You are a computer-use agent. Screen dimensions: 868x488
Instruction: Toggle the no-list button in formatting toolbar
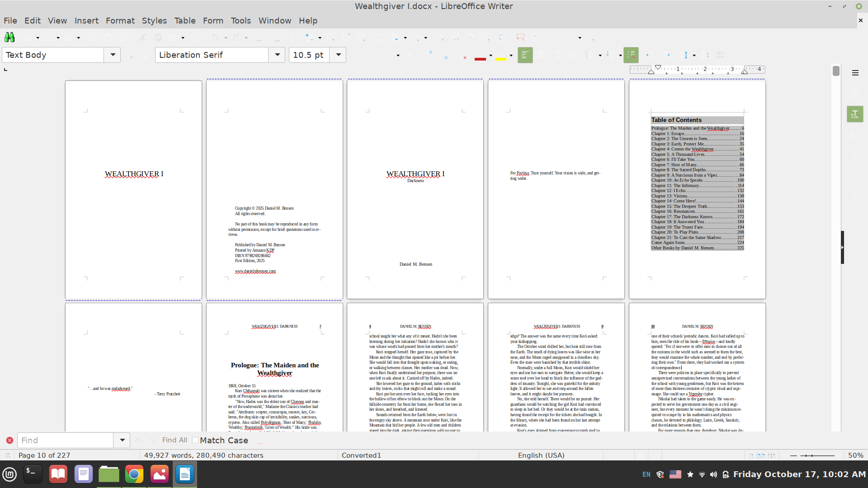[x=631, y=55]
